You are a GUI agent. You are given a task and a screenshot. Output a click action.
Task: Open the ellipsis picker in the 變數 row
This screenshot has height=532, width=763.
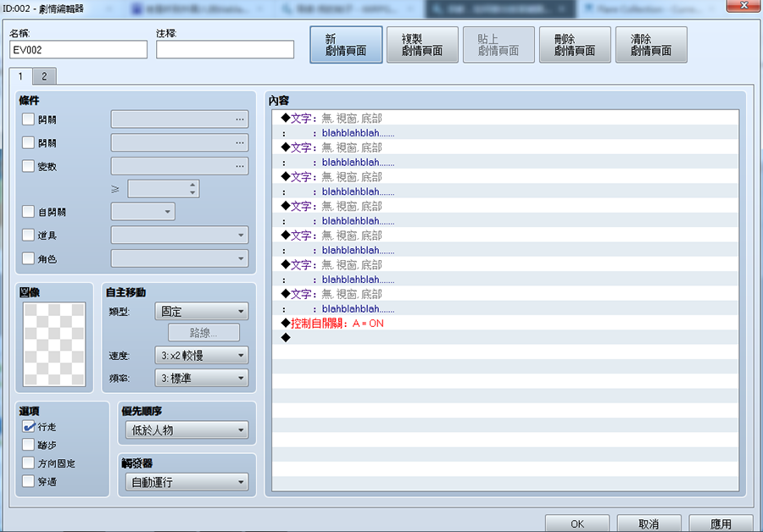click(239, 166)
